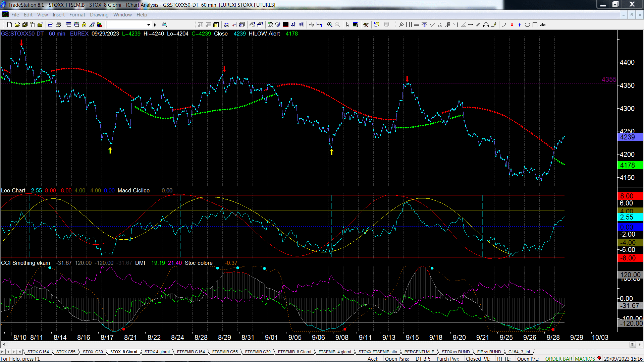644x362 pixels.
Task: Switch to the C164_3_Int tab
Action: pos(519,352)
